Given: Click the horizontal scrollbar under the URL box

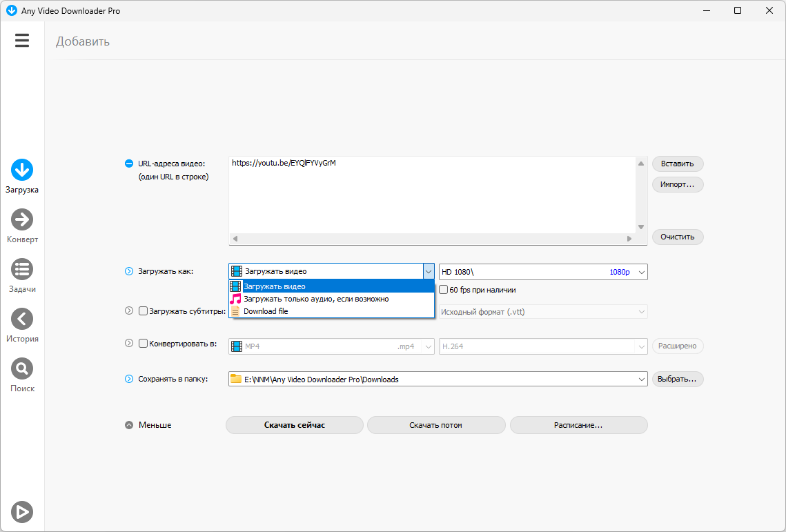Looking at the screenshot, I should [431, 239].
